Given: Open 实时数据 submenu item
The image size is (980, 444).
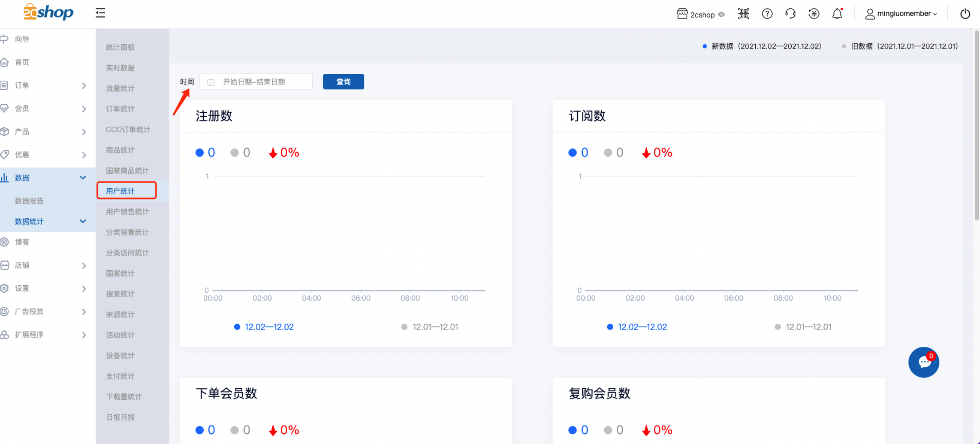Looking at the screenshot, I should tap(120, 68).
